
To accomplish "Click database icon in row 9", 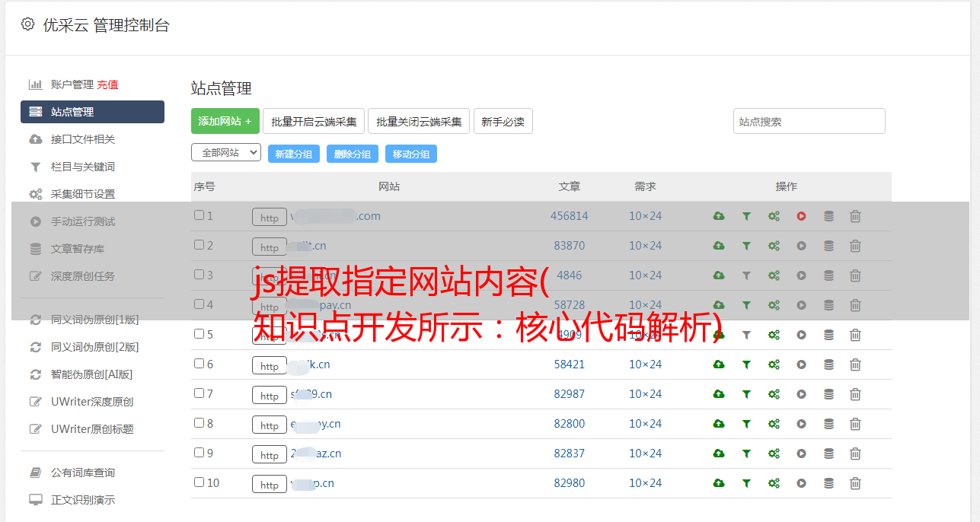I will (828, 454).
